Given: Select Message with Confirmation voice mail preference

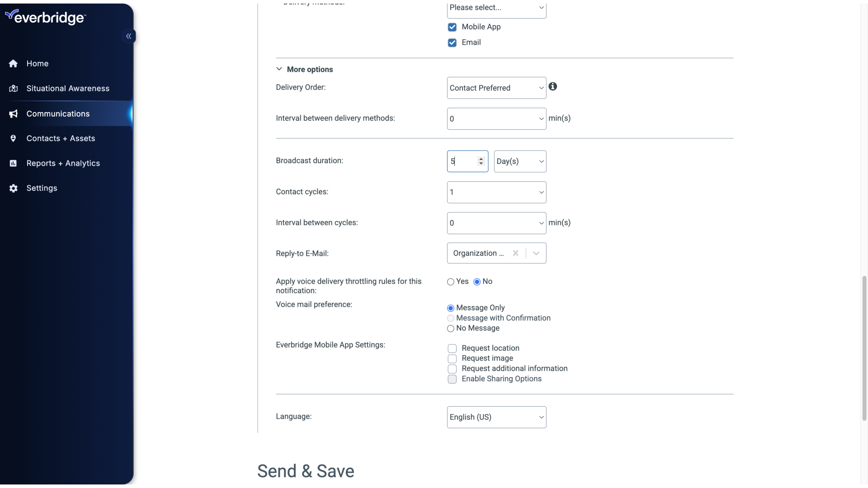Looking at the screenshot, I should click(x=450, y=318).
